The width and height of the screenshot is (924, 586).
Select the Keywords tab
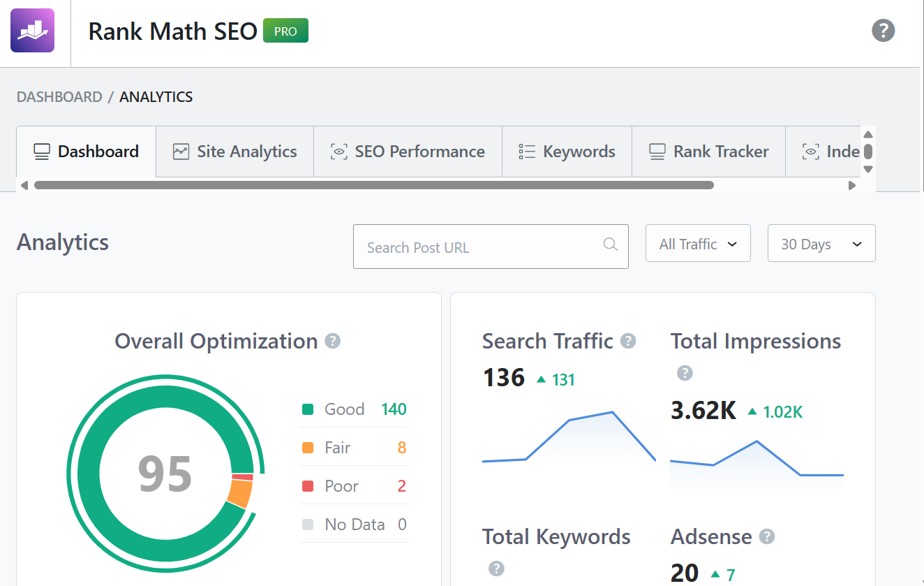click(567, 152)
